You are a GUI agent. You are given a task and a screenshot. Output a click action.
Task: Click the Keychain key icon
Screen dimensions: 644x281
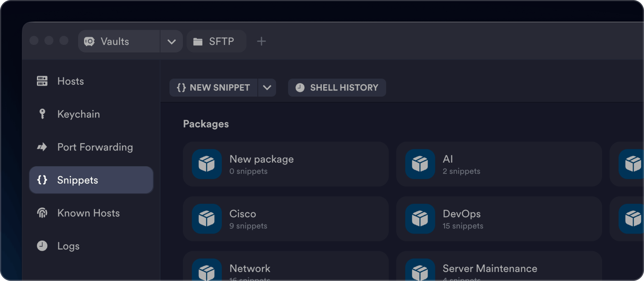pos(42,114)
